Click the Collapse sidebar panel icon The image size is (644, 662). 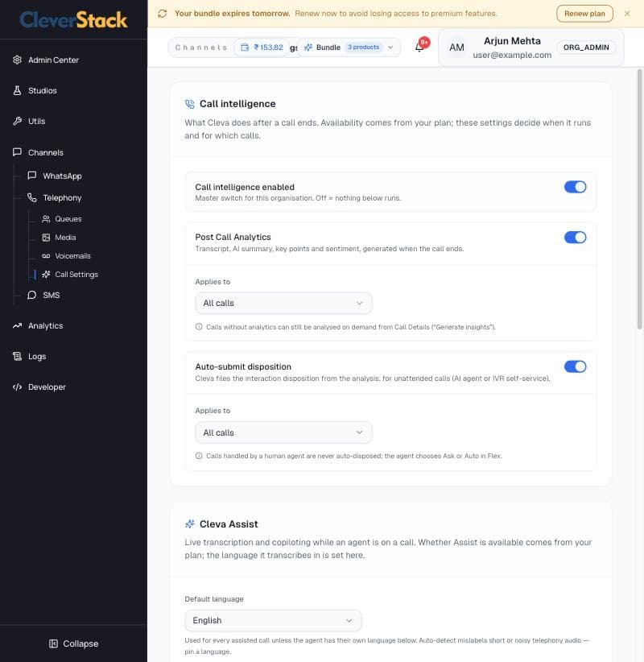click(x=53, y=643)
